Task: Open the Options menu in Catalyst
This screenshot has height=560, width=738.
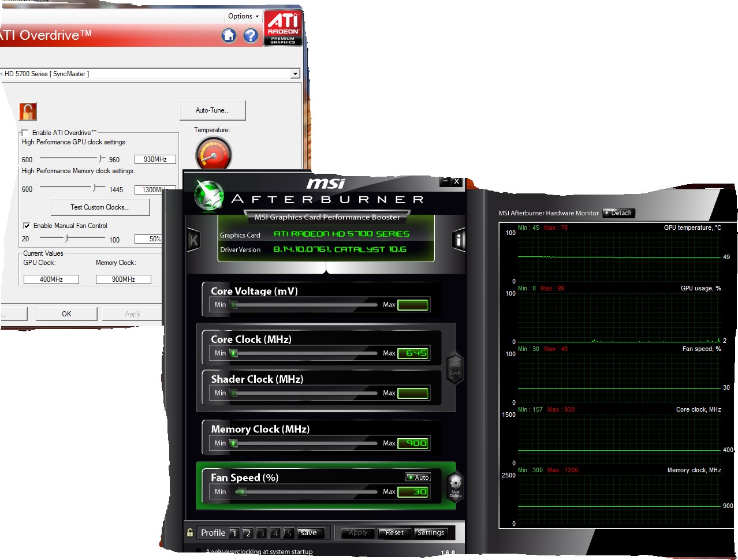Action: pos(243,16)
